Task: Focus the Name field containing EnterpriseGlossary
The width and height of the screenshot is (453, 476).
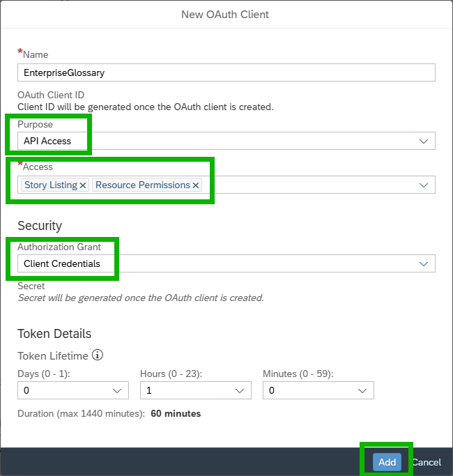Action: point(226,72)
